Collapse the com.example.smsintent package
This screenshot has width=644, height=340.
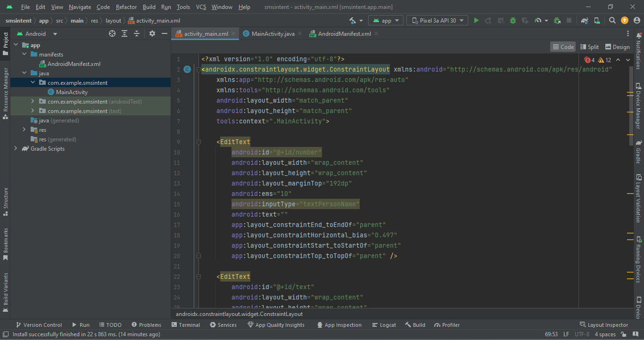pyautogui.click(x=33, y=82)
